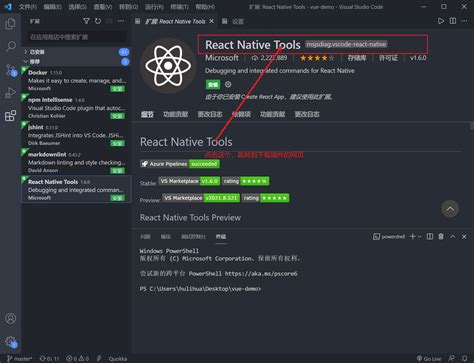This screenshot has height=363, width=474.
Task: Open the 选择(S) menu
Action: tap(77, 7)
